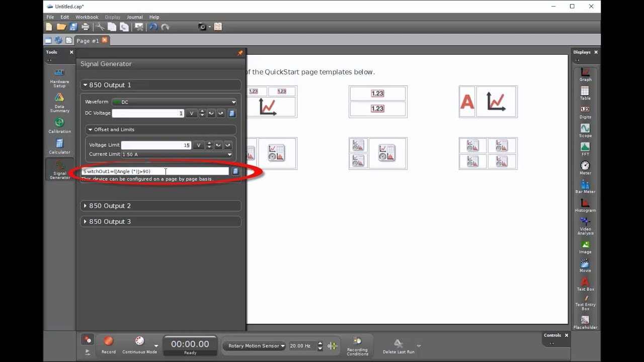Undo the last action

click(x=153, y=27)
